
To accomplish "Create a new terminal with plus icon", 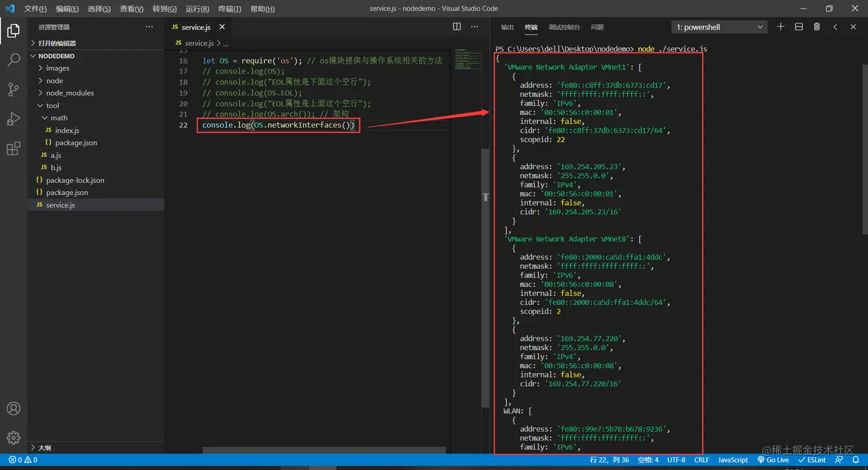I will 780,26.
